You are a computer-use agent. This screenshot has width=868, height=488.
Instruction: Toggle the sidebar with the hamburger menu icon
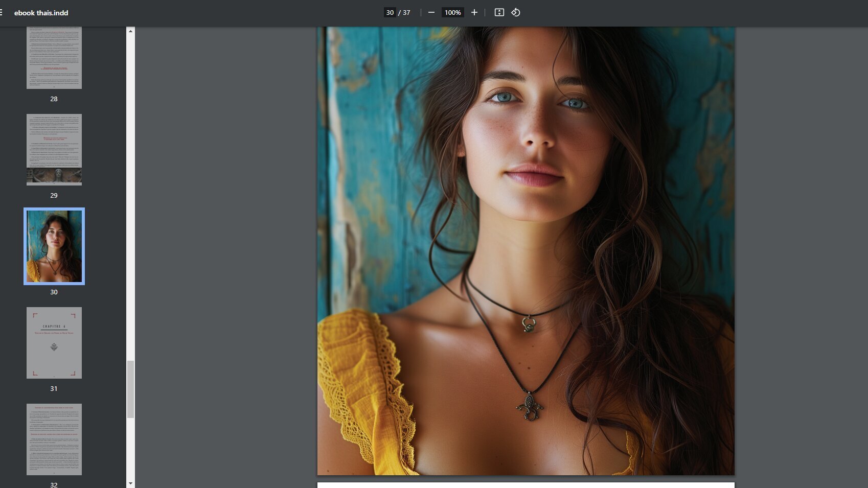(x=2, y=13)
